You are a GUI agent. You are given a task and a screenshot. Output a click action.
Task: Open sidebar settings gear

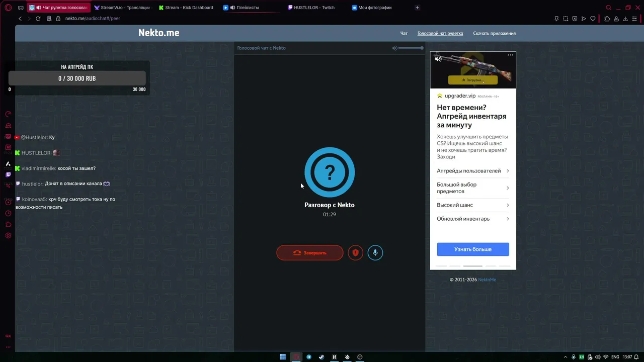8,236
